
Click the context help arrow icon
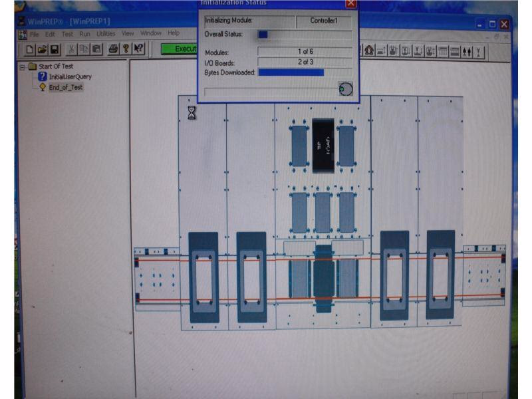(x=139, y=49)
